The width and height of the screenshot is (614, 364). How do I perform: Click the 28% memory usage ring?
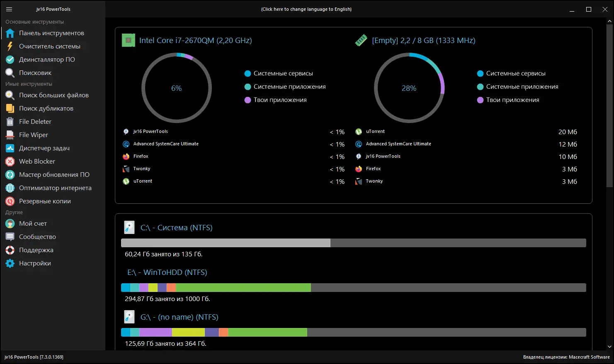[x=409, y=88]
